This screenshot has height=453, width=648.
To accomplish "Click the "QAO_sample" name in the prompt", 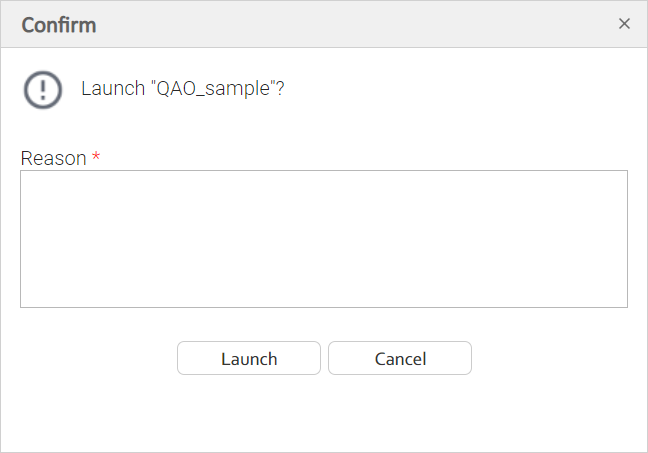I will [211, 88].
